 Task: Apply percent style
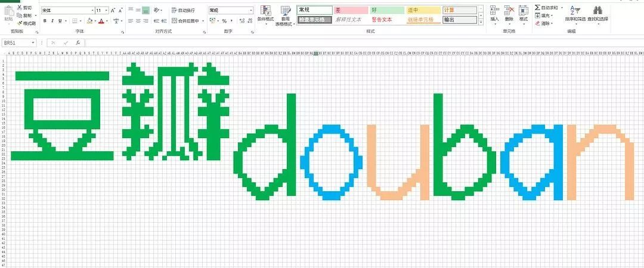click(224, 21)
